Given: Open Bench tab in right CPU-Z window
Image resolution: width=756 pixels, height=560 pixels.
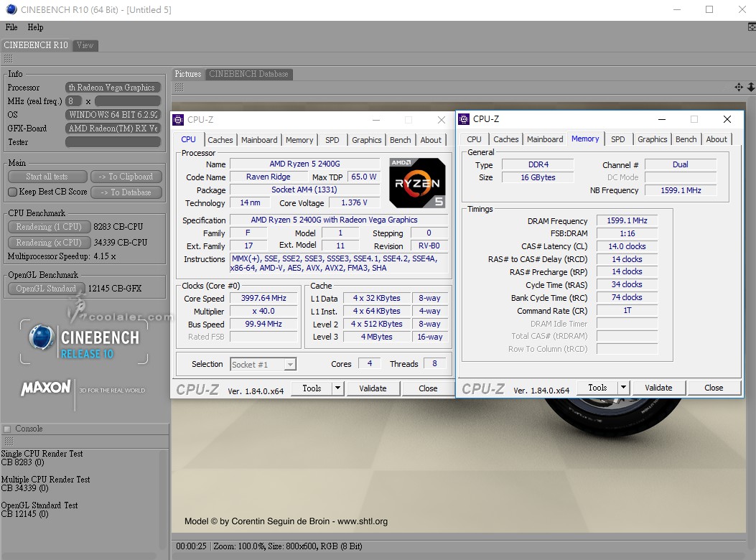Looking at the screenshot, I should click(686, 139).
